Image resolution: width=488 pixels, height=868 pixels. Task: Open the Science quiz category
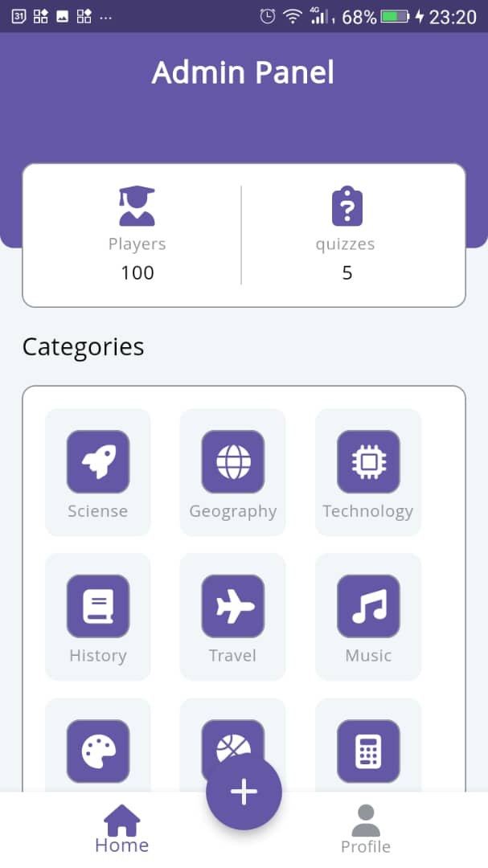pos(97,461)
